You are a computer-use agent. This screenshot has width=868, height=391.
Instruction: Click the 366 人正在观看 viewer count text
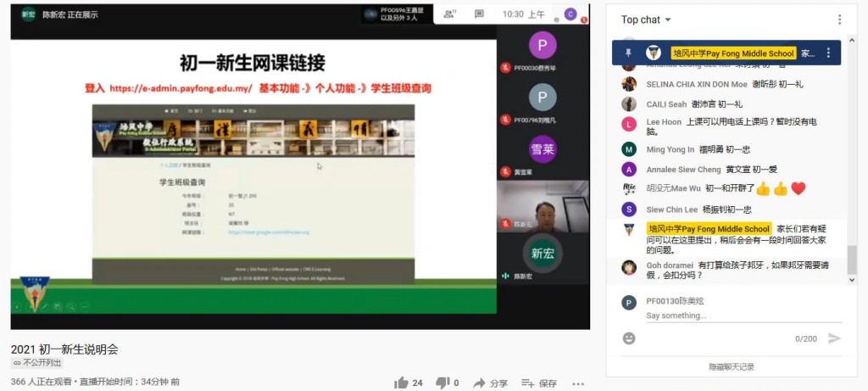pos(41,382)
